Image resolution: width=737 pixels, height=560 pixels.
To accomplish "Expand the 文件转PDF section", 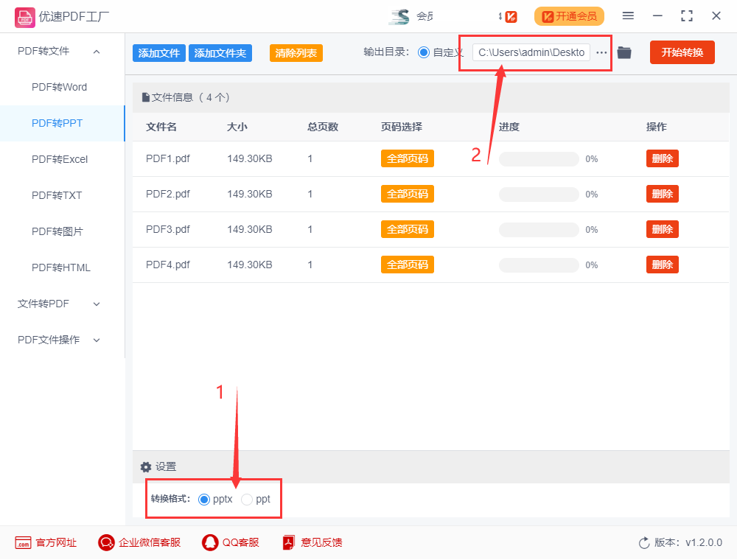I will coord(97,304).
